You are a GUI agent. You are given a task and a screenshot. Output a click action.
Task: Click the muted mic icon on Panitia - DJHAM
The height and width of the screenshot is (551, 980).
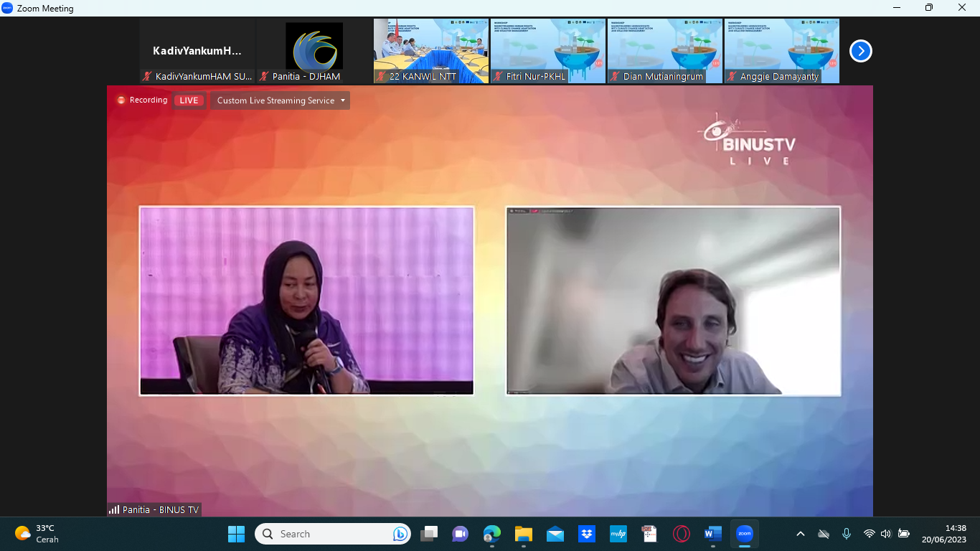click(265, 76)
